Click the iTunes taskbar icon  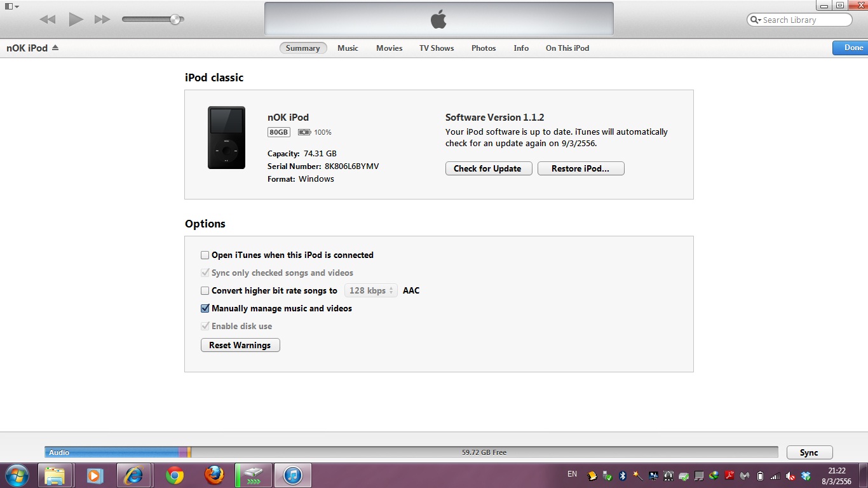pyautogui.click(x=292, y=475)
